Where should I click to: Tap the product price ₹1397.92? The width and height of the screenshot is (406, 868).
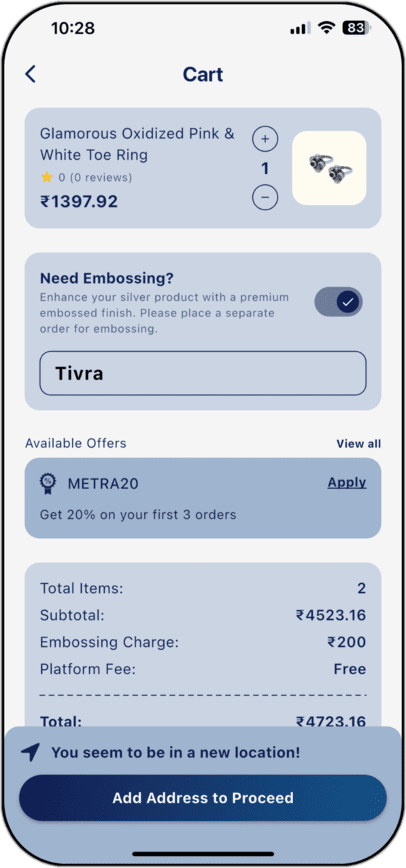point(79,201)
